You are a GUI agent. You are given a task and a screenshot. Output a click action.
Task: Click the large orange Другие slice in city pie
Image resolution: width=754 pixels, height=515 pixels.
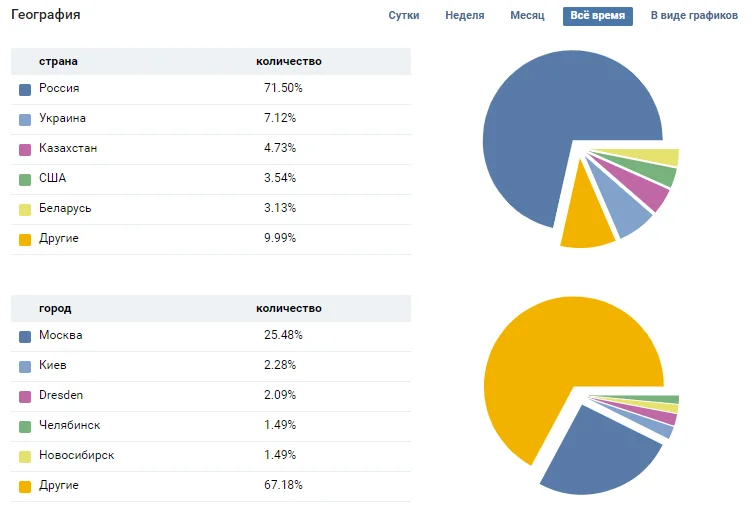550,370
